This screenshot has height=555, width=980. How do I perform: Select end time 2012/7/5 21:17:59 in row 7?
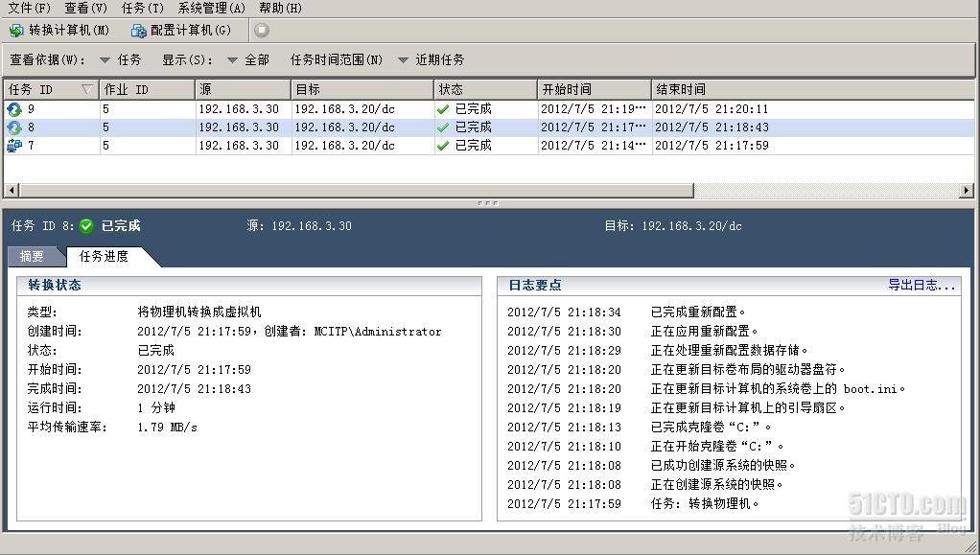(712, 146)
